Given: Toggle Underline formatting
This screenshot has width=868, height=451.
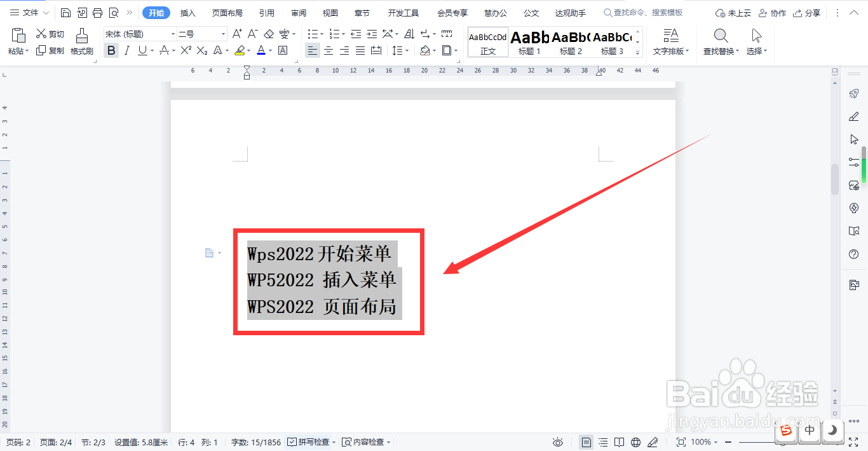Looking at the screenshot, I should click(142, 50).
